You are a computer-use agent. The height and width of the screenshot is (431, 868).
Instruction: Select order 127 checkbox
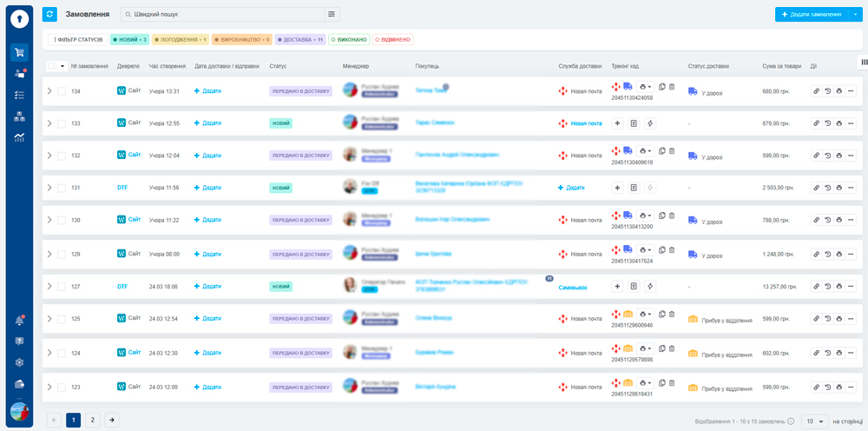pos(62,287)
